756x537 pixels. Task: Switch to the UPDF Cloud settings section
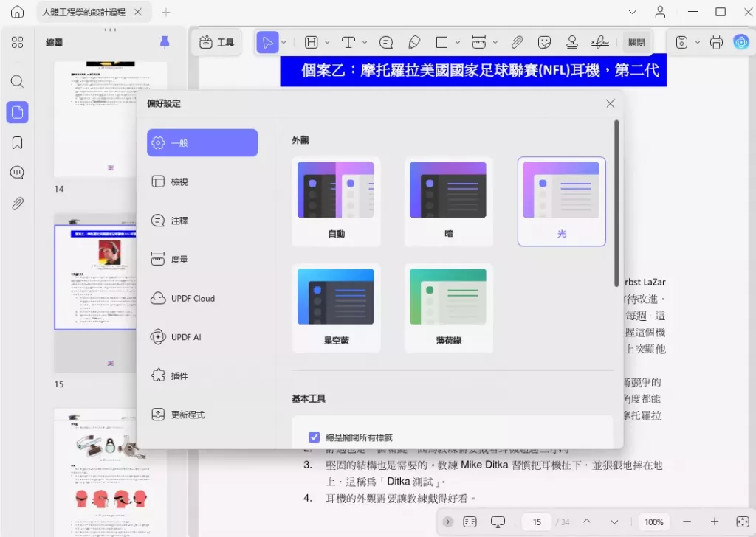pos(195,298)
